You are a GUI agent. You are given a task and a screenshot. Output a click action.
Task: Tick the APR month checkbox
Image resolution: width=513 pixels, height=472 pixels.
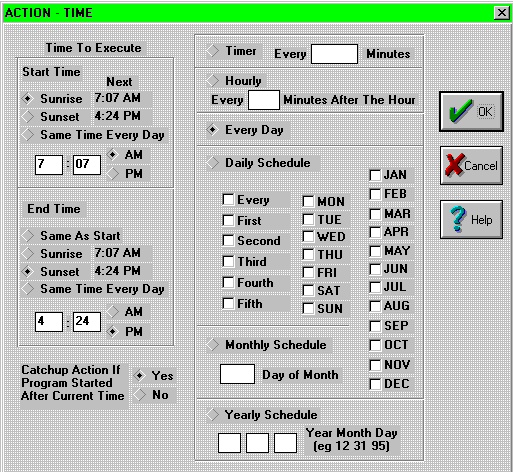coord(375,232)
